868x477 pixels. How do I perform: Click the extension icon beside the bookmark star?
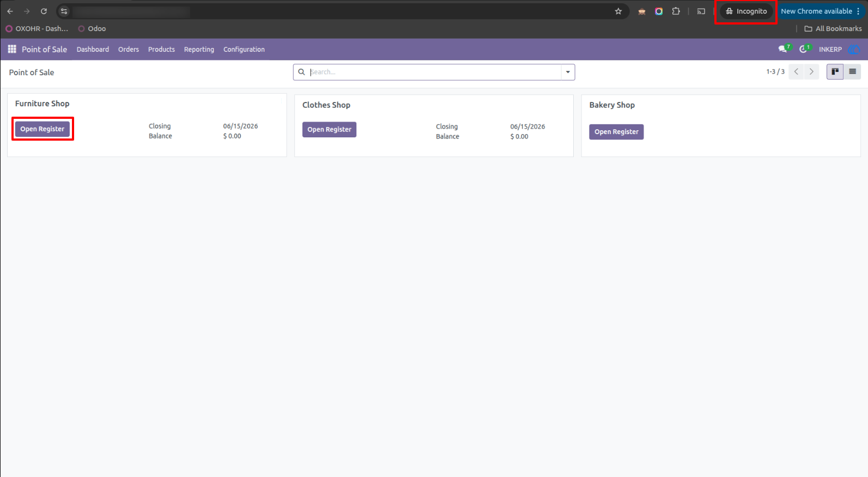[x=642, y=11]
